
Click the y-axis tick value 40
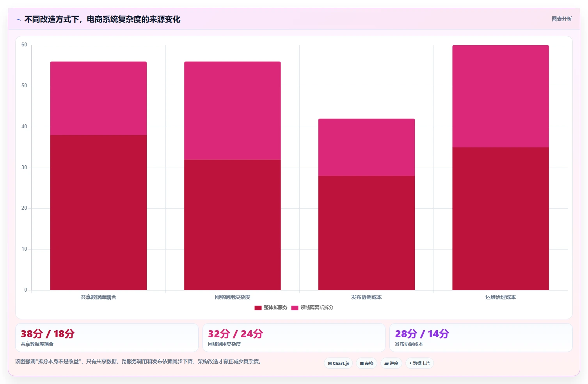click(24, 127)
